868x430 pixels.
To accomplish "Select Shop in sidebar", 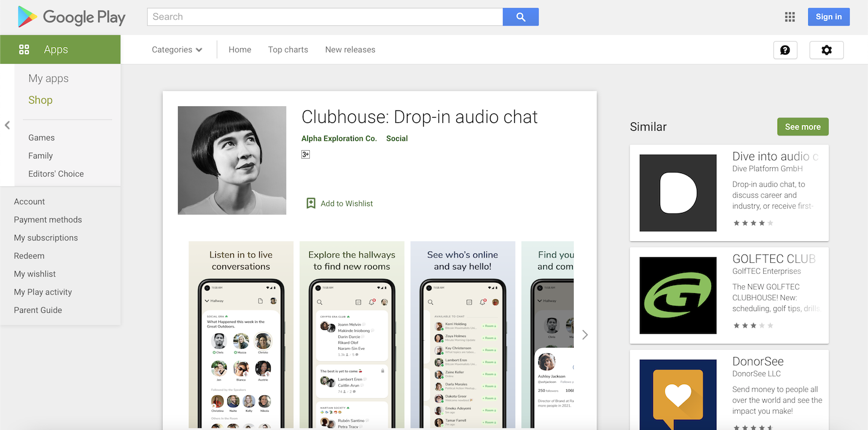I will click(40, 100).
